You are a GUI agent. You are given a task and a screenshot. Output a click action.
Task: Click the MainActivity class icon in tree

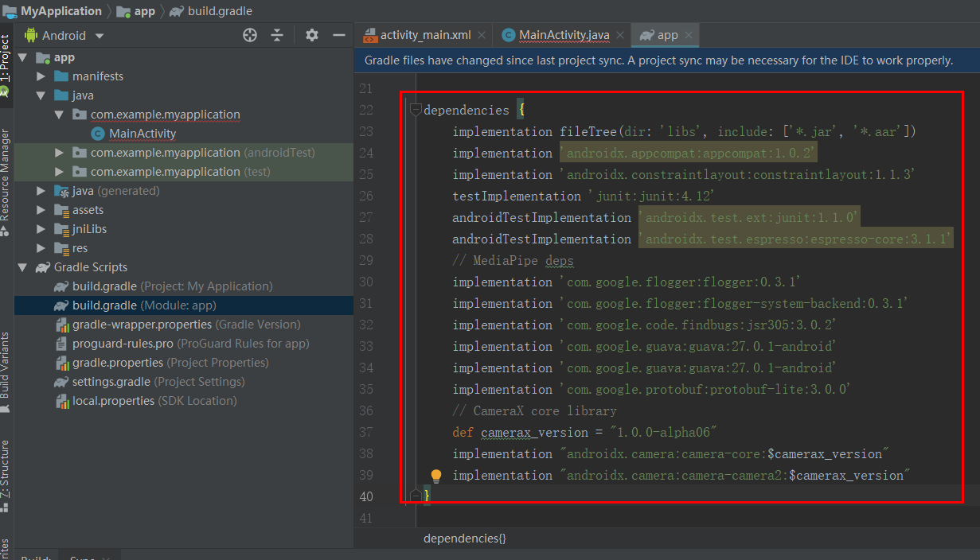pos(97,134)
